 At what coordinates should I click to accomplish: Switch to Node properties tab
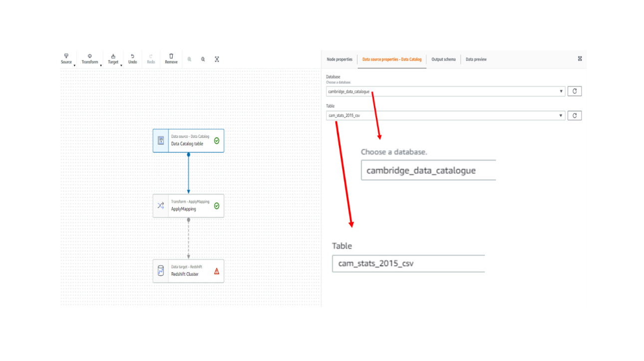pyautogui.click(x=339, y=59)
